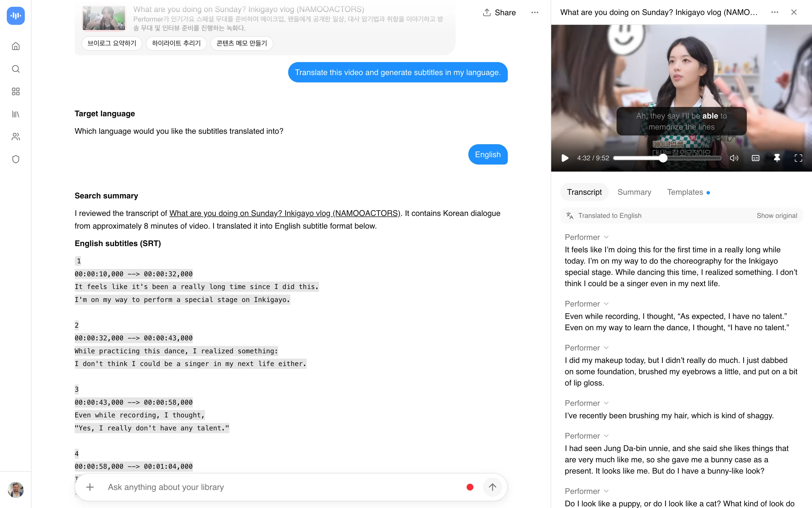
Task: Expand Performer dropdown above 'It feels like'
Action: (586, 237)
